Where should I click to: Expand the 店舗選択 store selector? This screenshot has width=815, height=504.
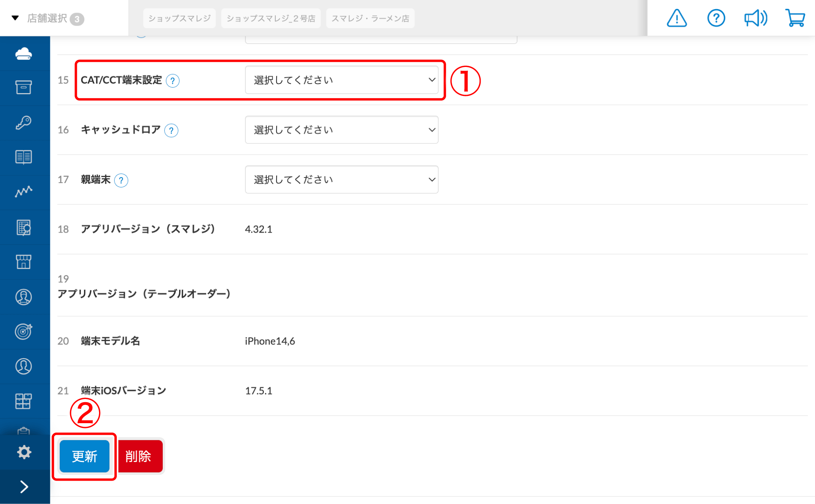tap(48, 18)
